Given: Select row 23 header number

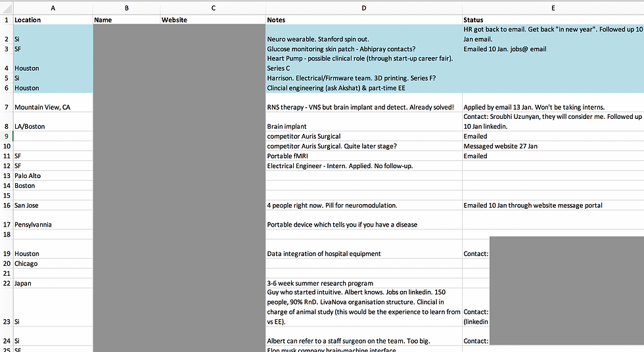Looking at the screenshot, I should tap(7, 307).
